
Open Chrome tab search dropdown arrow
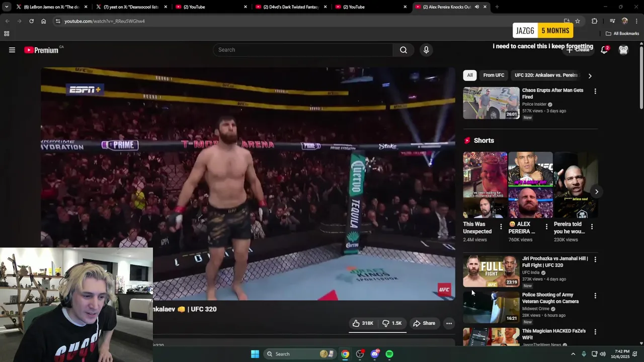[7, 7]
